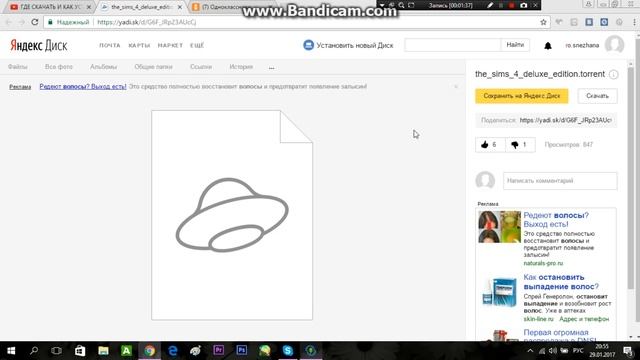This screenshot has height=360, width=640.
Task: Click the Написать комментарий field
Action: point(560,181)
